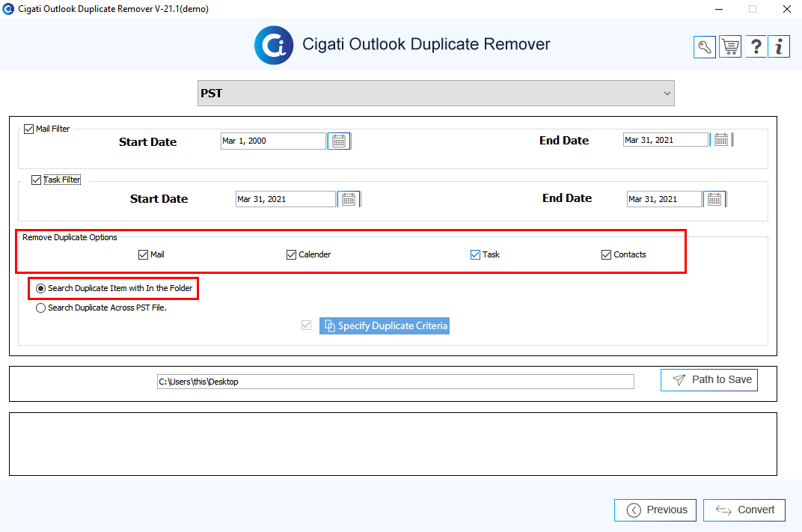Edit Mail Filter end date field
The height and width of the screenshot is (532, 802).
pos(666,140)
